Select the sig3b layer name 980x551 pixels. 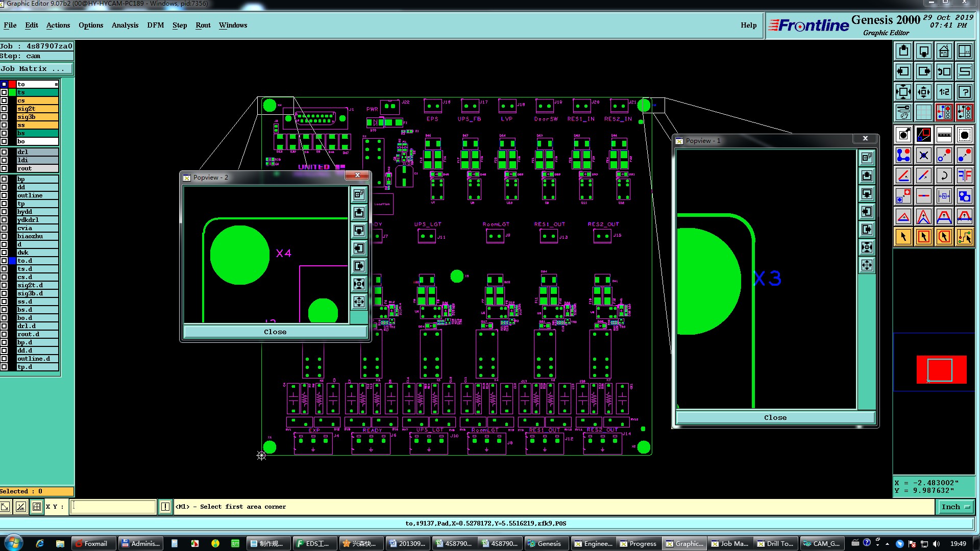point(37,117)
